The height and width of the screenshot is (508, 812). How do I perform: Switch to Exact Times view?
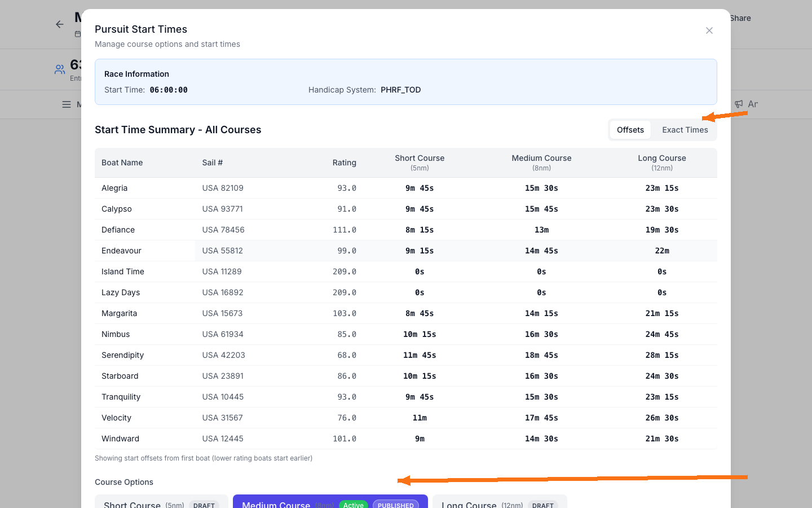click(x=685, y=130)
